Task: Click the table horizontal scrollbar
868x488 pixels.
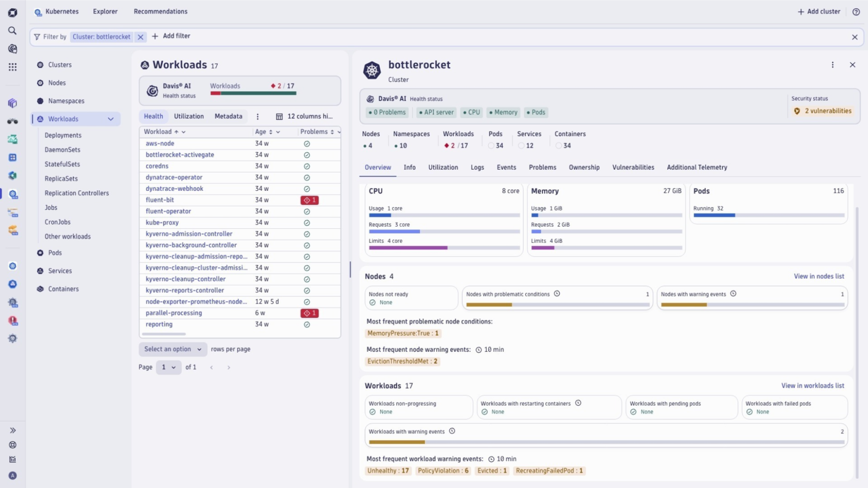Action: [163, 334]
